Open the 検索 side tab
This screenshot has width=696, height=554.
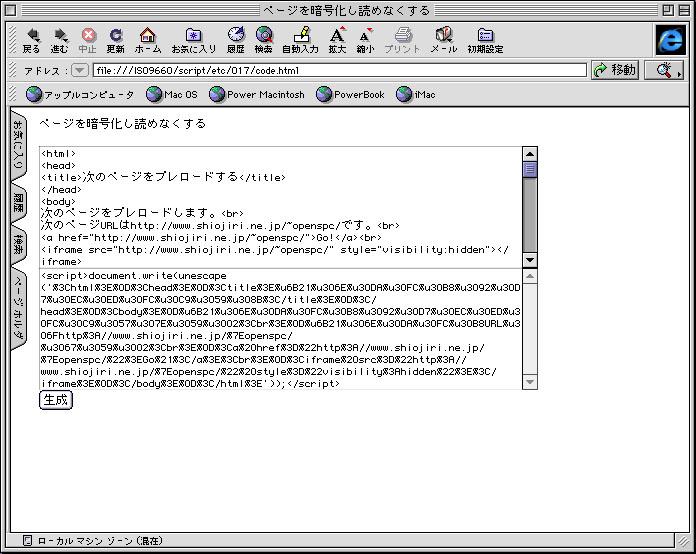coord(18,244)
